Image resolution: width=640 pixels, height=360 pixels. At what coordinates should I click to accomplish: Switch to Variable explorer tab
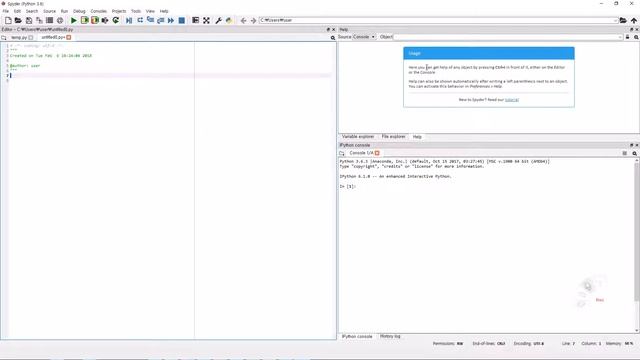pos(358,137)
